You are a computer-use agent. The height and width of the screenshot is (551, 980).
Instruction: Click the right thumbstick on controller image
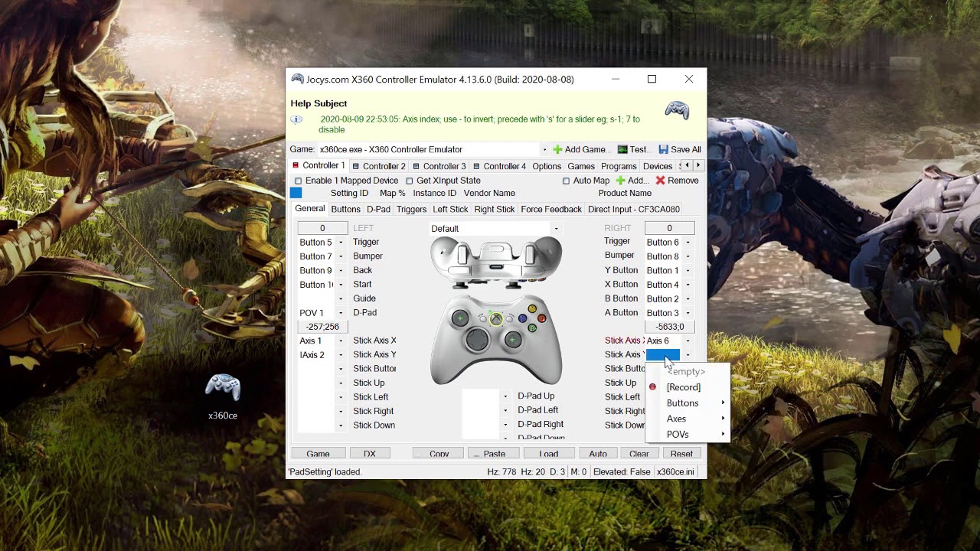pyautogui.click(x=513, y=339)
